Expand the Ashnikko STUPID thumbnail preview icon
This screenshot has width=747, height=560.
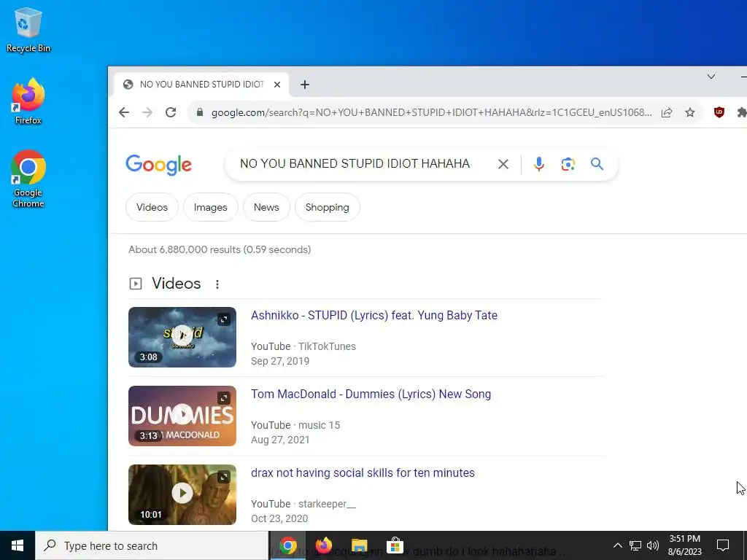click(224, 319)
